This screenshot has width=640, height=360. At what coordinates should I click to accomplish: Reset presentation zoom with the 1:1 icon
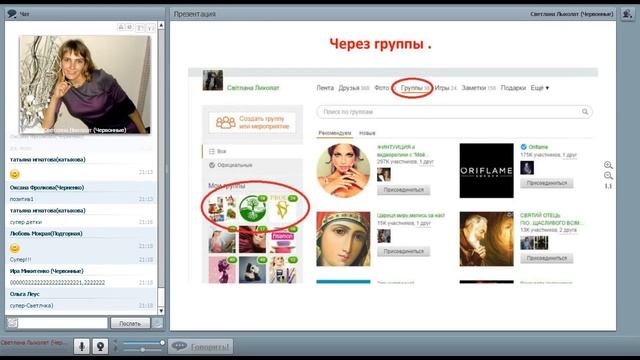point(608,186)
